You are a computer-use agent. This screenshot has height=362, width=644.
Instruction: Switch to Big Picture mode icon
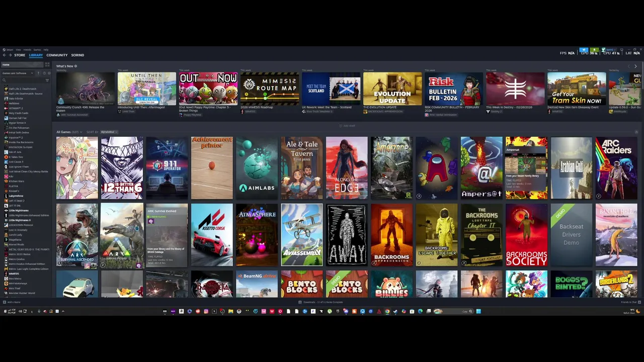(x=622, y=50)
